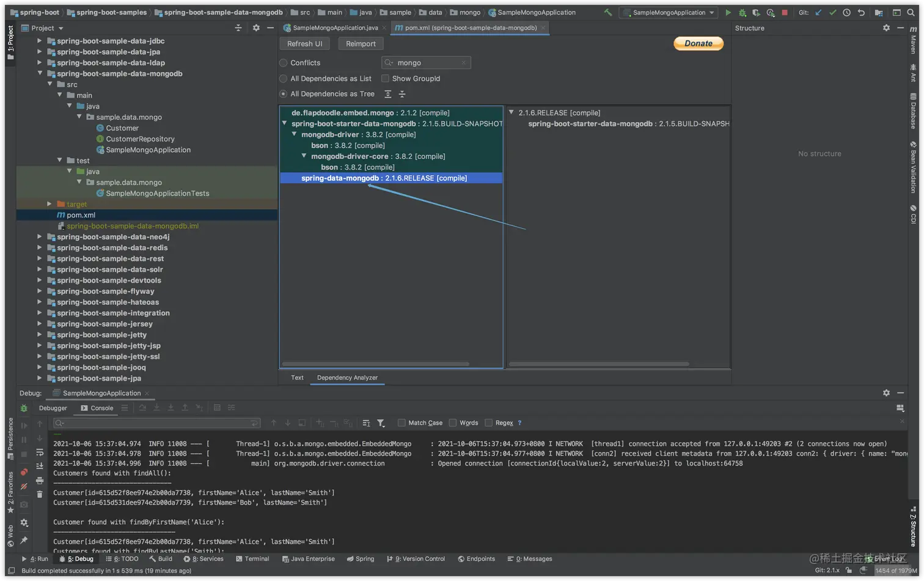This screenshot has height=581, width=924.
Task: Click Collapse All icon in Project panel header
Action: 238,28
